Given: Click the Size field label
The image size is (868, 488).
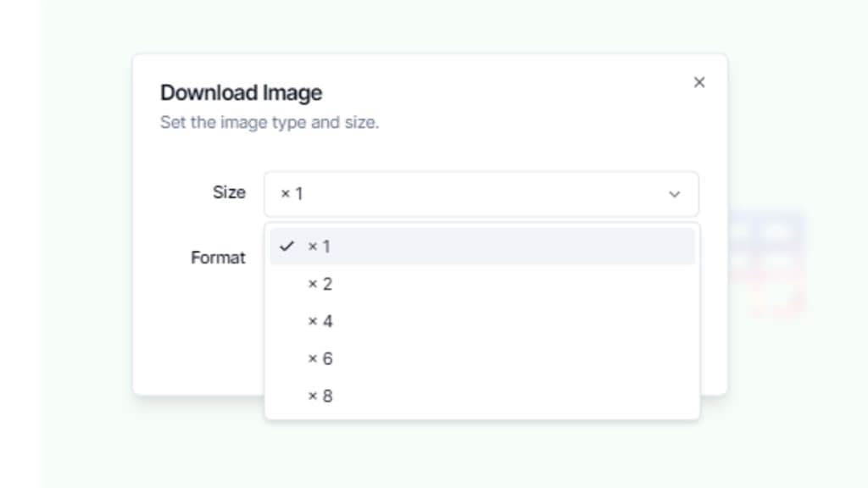Looking at the screenshot, I should coord(229,192).
